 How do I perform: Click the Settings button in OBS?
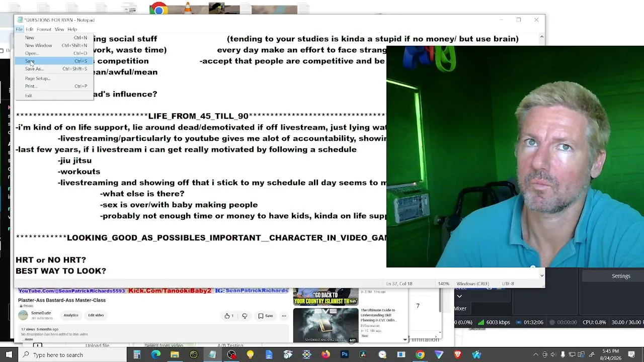621,276
